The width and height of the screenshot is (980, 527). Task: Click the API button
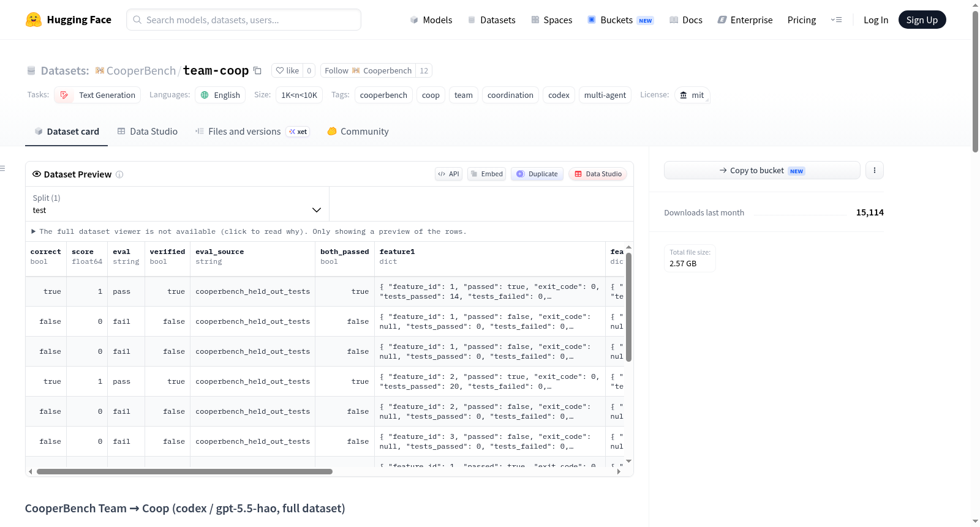(448, 174)
